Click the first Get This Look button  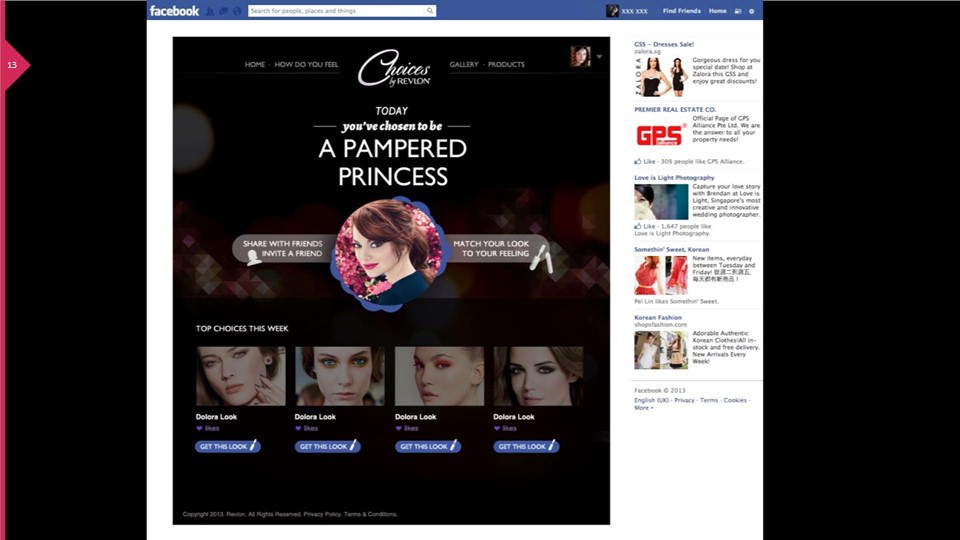pyautogui.click(x=228, y=446)
